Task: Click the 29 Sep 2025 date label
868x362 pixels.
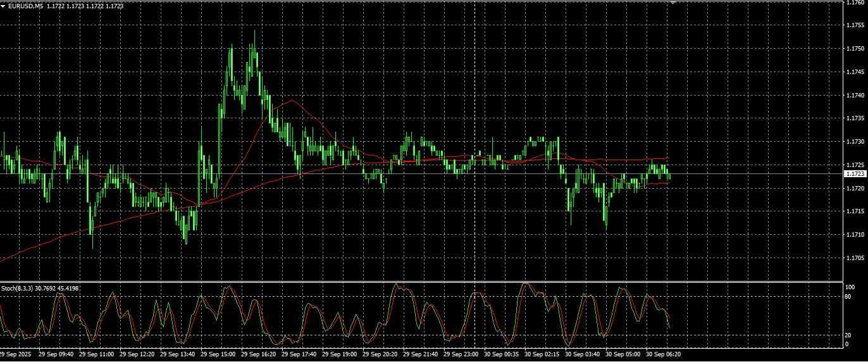Action: click(15, 355)
